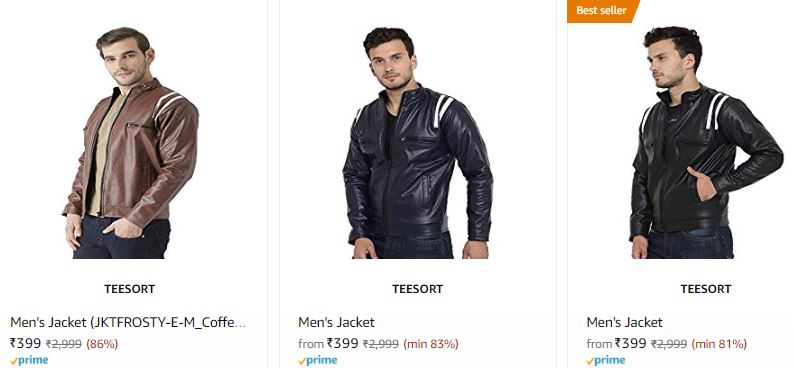Click the prime logo under navy jacket
The image size is (794, 368).
click(x=317, y=360)
